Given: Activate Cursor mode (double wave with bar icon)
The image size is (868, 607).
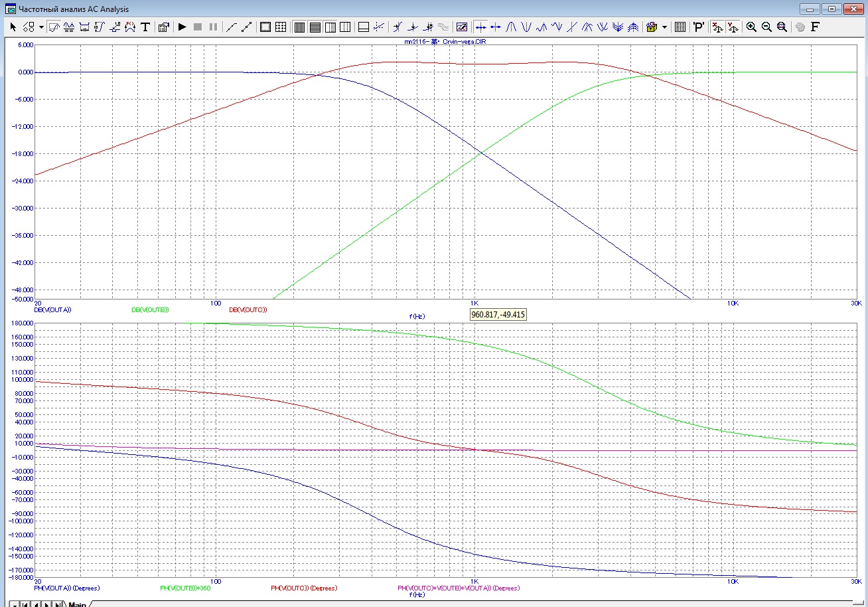Looking at the screenshot, I should pos(69,27).
